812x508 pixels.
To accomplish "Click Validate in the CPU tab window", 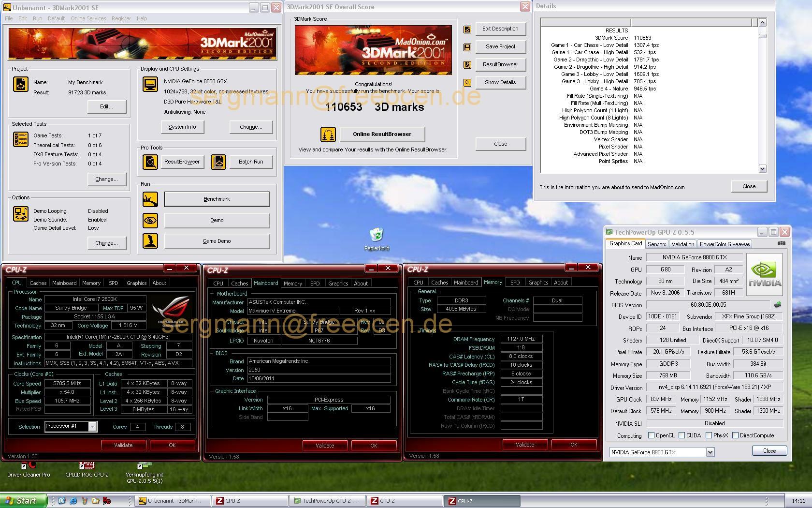I will click(123, 445).
